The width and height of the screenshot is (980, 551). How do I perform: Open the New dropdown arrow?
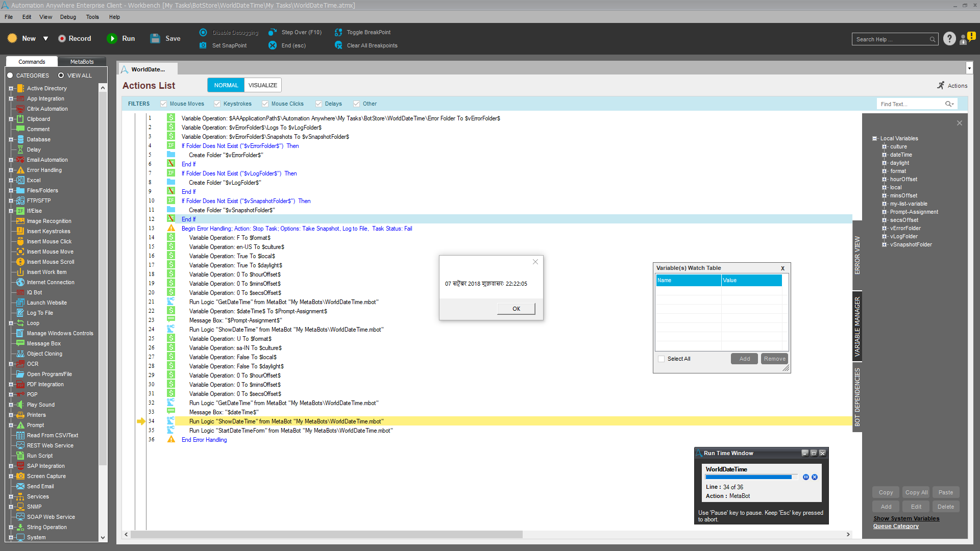(45, 39)
